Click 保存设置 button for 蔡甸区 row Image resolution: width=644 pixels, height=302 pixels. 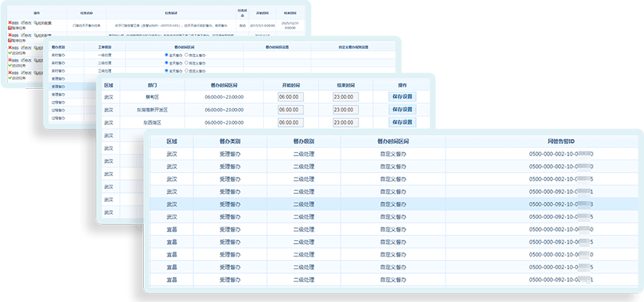coord(401,97)
